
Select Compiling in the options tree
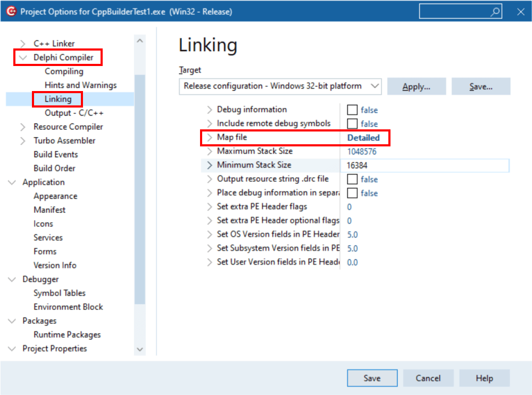click(x=64, y=71)
